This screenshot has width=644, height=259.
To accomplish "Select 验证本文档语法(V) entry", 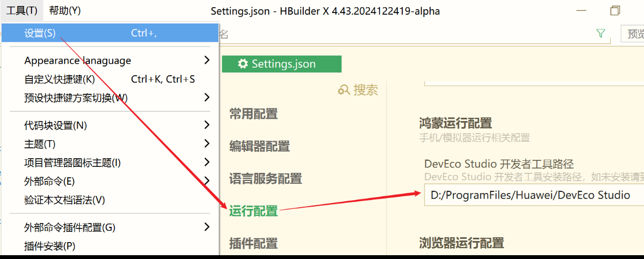I will pos(109,200).
